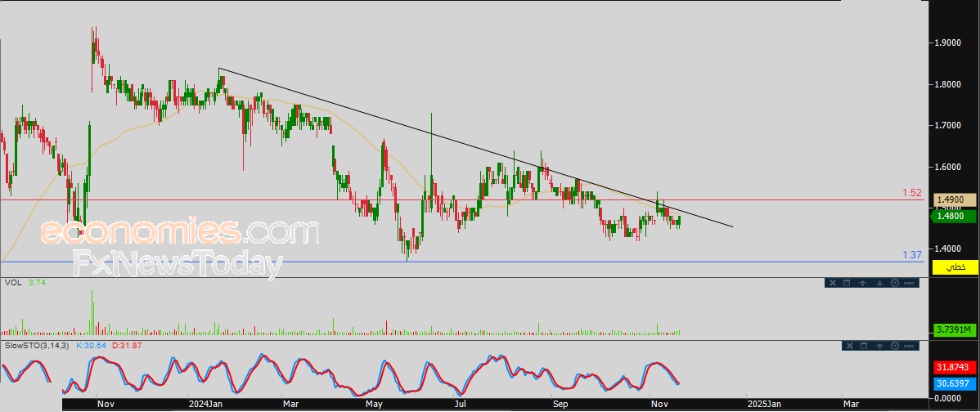Click the 2025Jan date on time axis

764,405
